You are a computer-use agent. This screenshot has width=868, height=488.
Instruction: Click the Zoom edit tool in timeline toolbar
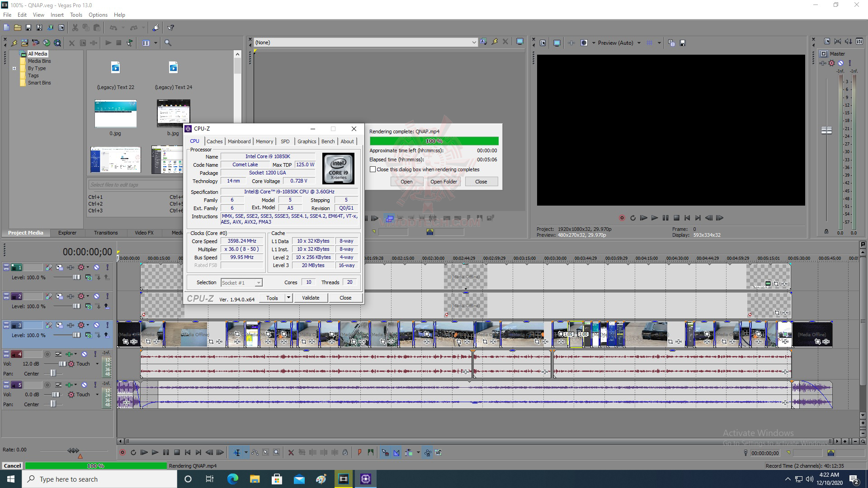click(277, 452)
